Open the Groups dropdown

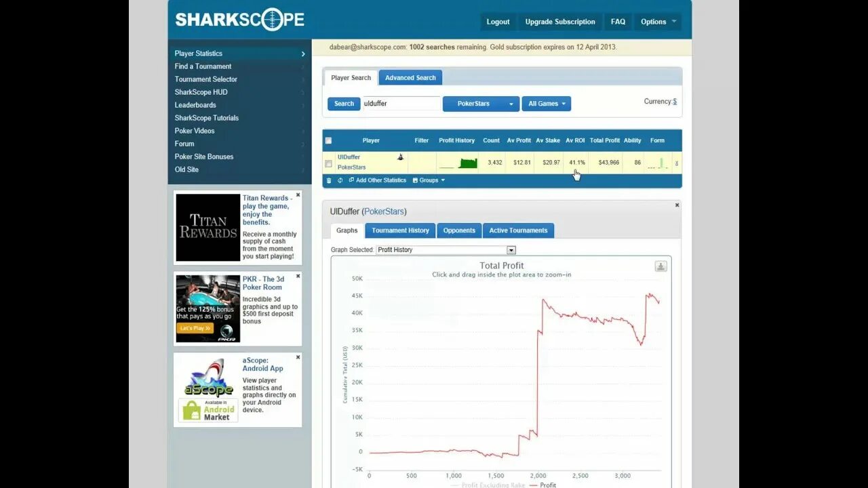(429, 180)
